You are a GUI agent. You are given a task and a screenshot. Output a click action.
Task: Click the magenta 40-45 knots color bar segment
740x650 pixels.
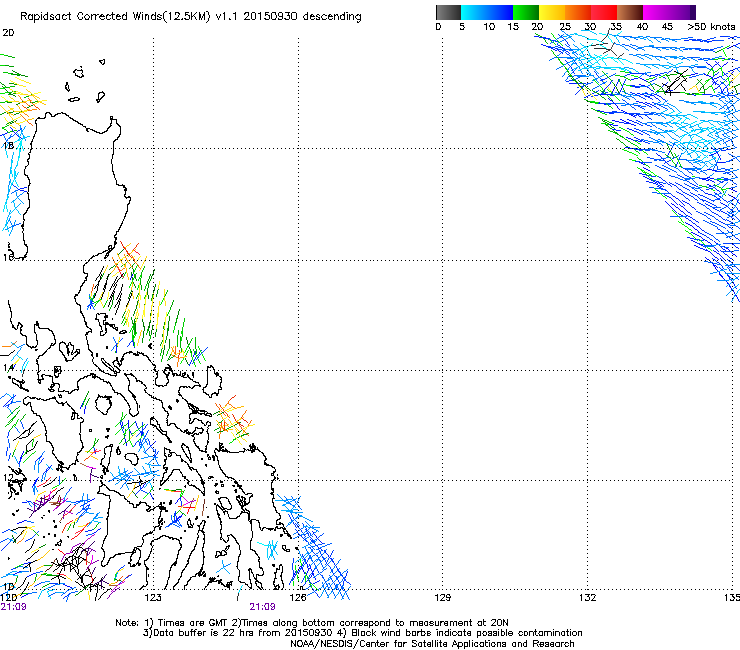[x=656, y=12]
